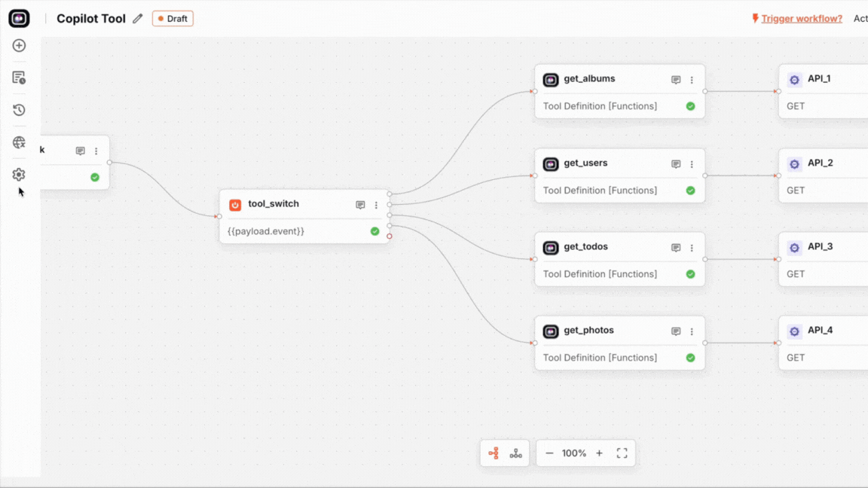
Task: Open the options menu on get_photos node
Action: tap(692, 331)
